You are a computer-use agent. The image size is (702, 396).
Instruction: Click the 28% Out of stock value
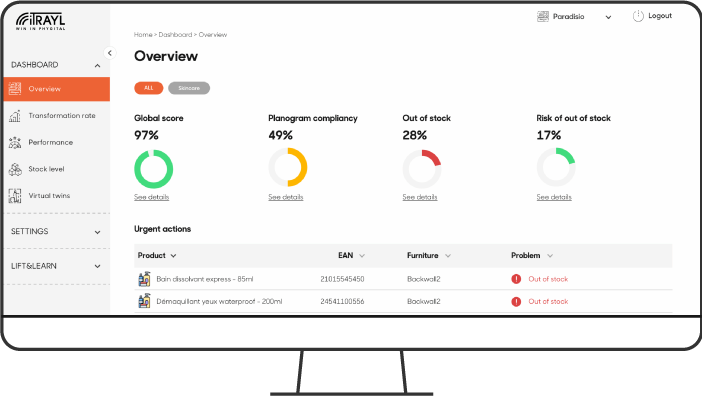tap(415, 135)
